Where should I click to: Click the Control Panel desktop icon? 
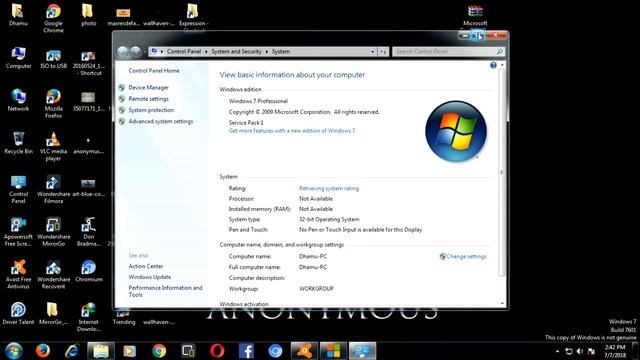click(18, 189)
